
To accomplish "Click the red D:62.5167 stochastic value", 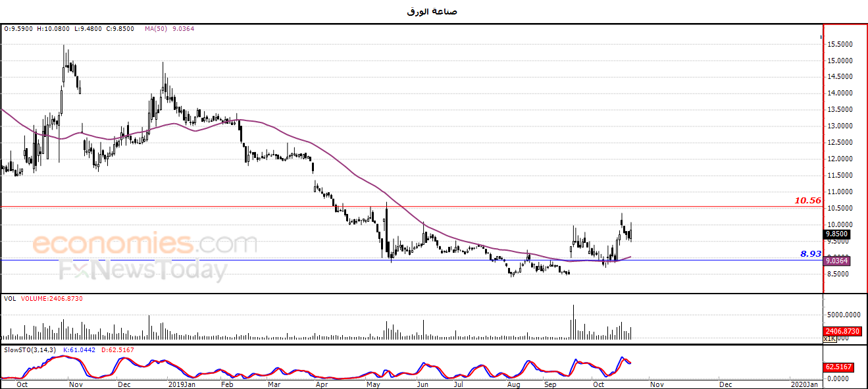I will [x=117, y=350].
